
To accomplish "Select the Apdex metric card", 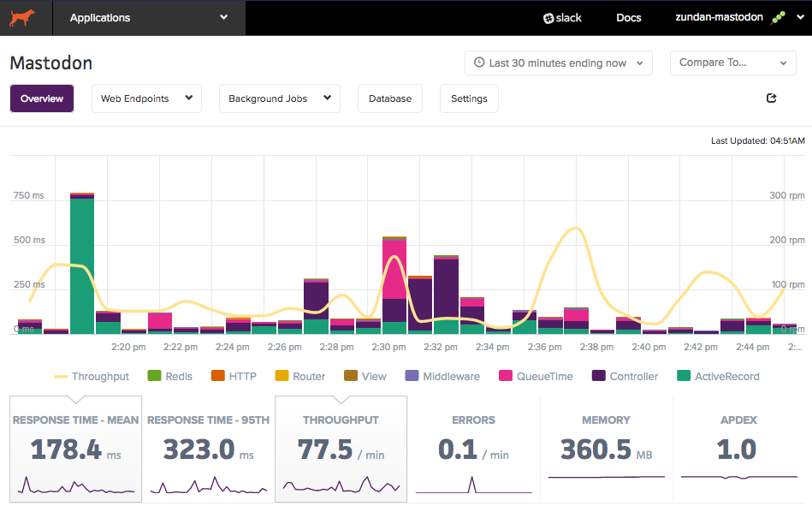I will pyautogui.click(x=738, y=449).
